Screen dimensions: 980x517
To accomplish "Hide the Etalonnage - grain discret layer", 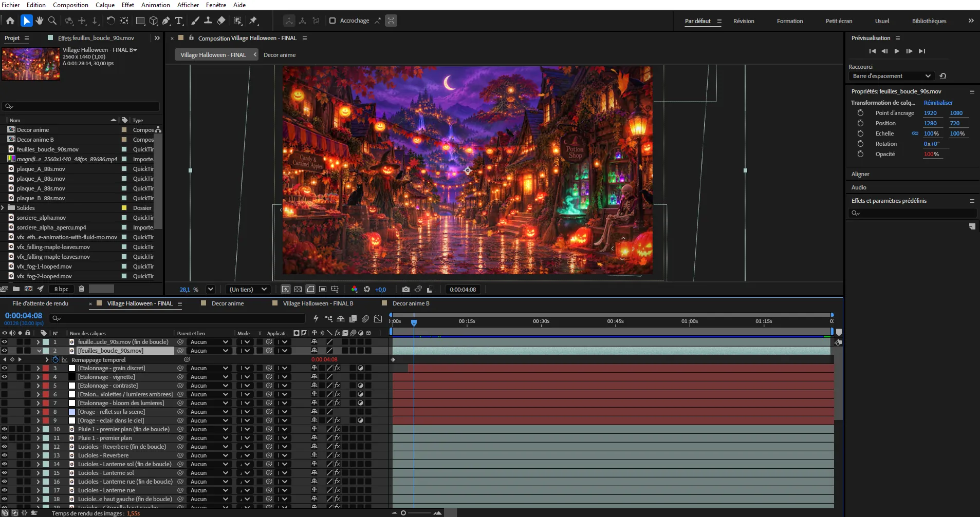I will 5,368.
